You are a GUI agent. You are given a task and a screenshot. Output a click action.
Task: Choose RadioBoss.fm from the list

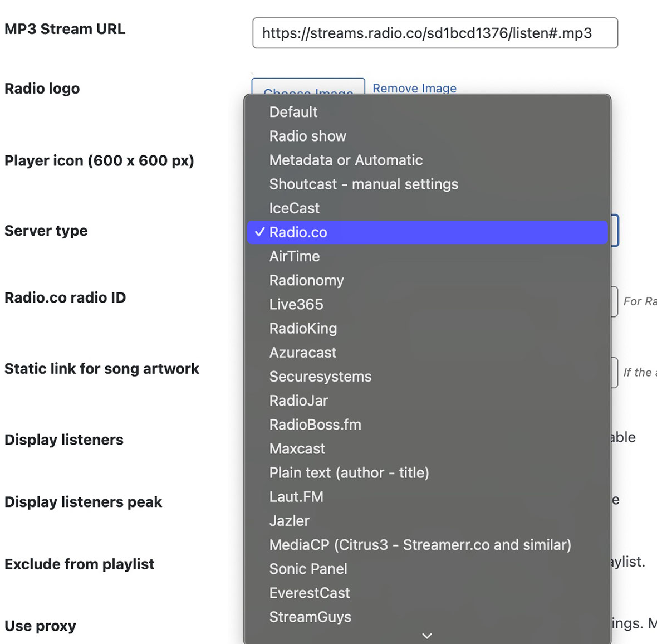pyautogui.click(x=316, y=425)
